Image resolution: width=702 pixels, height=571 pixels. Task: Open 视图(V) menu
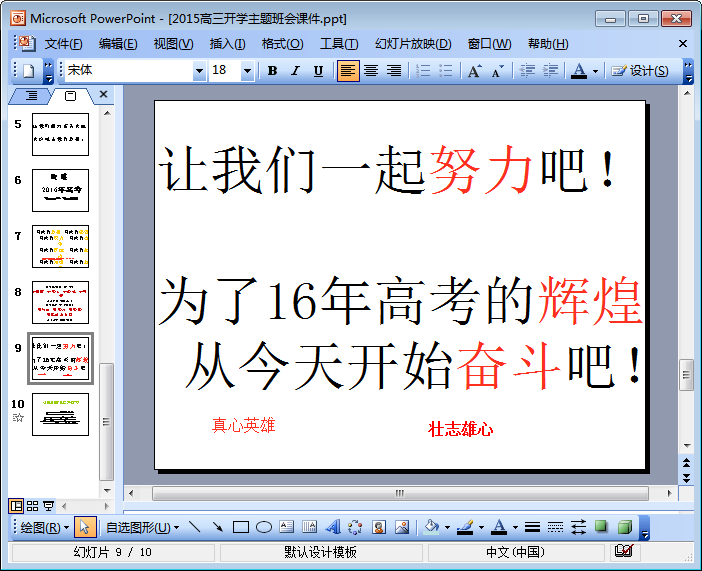click(173, 44)
